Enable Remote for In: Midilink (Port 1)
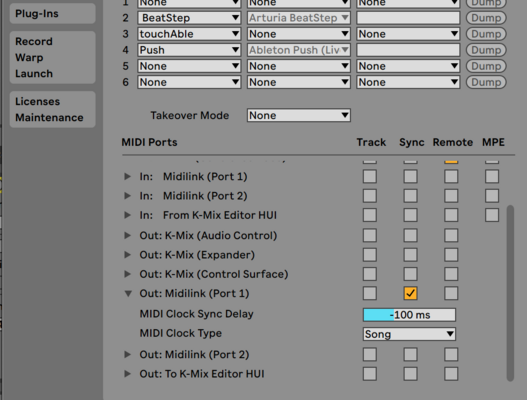Image resolution: width=527 pixels, height=400 pixels. [451, 176]
